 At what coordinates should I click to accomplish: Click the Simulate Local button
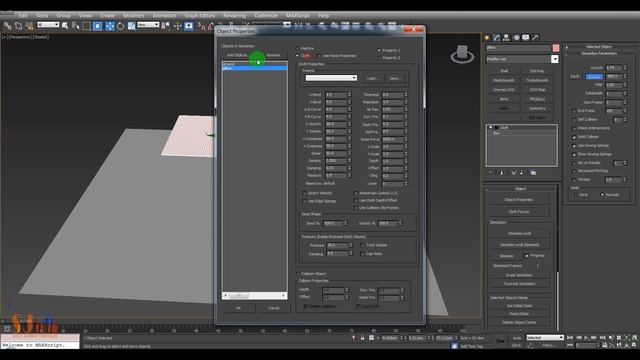point(520,233)
